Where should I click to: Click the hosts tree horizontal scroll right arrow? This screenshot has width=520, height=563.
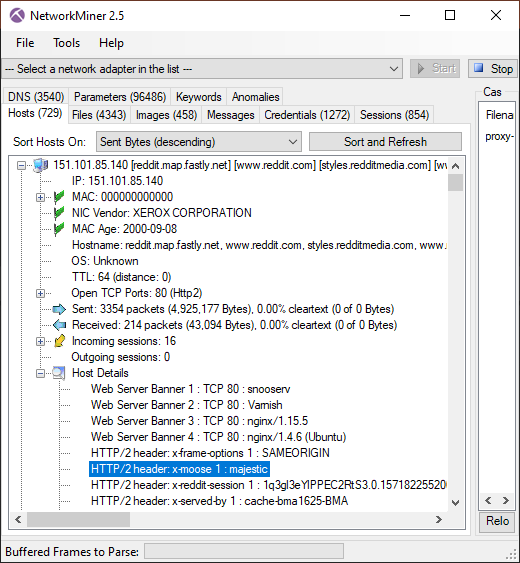[439, 520]
